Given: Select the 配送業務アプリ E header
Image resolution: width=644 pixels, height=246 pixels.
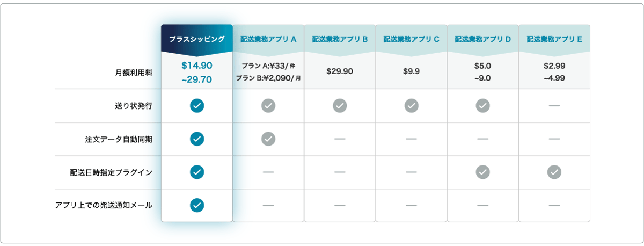Looking at the screenshot, I should pos(554,39).
